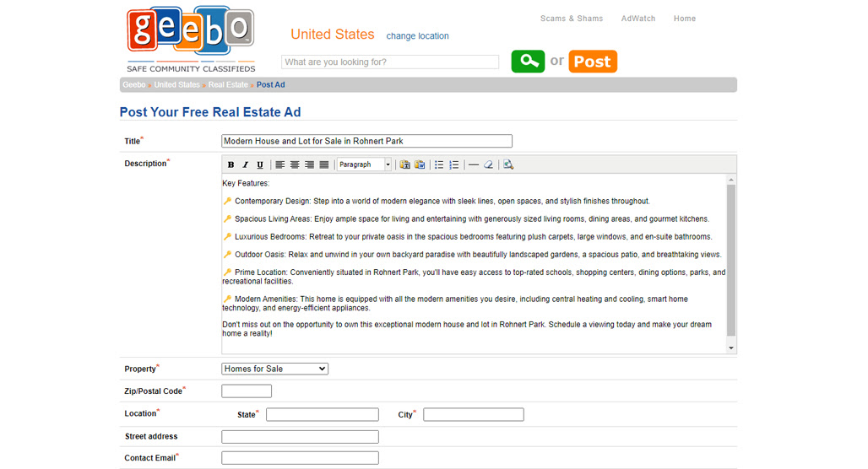Image resolution: width=868 pixels, height=469 pixels.
Task: Toggle bold formatting in description editor
Action: click(231, 164)
